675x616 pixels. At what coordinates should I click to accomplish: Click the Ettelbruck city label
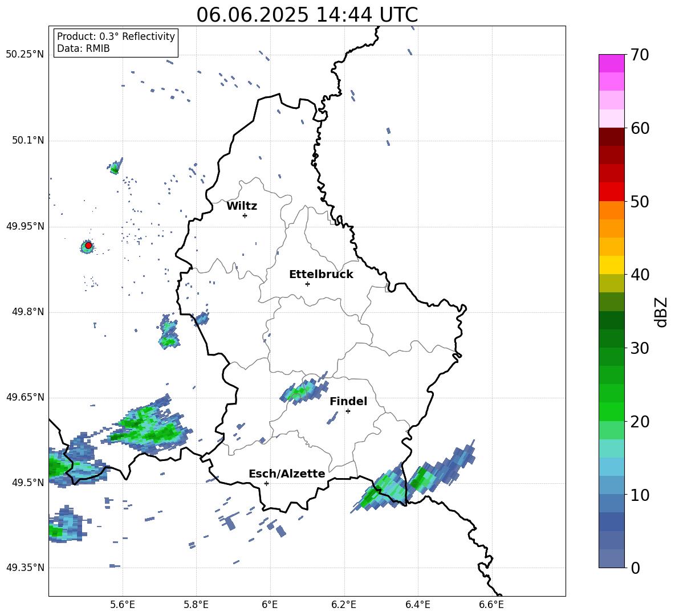click(x=321, y=275)
